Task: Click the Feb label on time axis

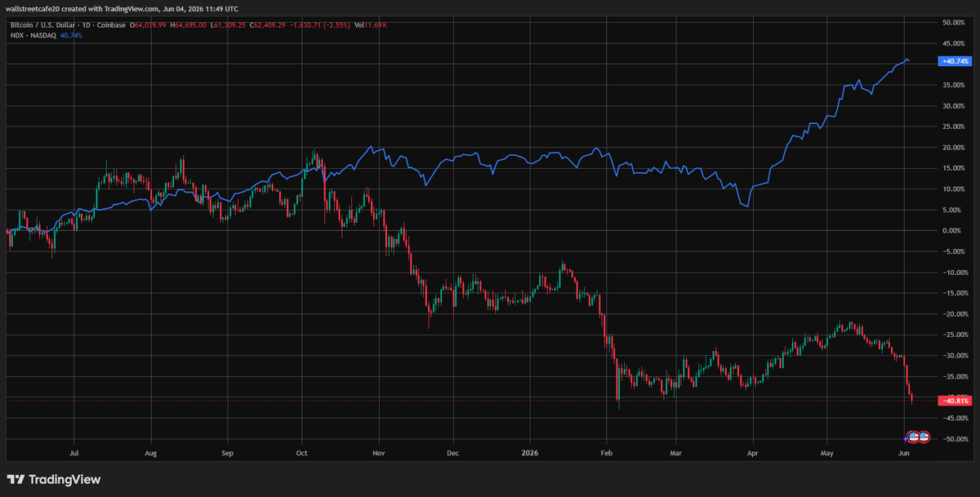Action: (x=605, y=451)
